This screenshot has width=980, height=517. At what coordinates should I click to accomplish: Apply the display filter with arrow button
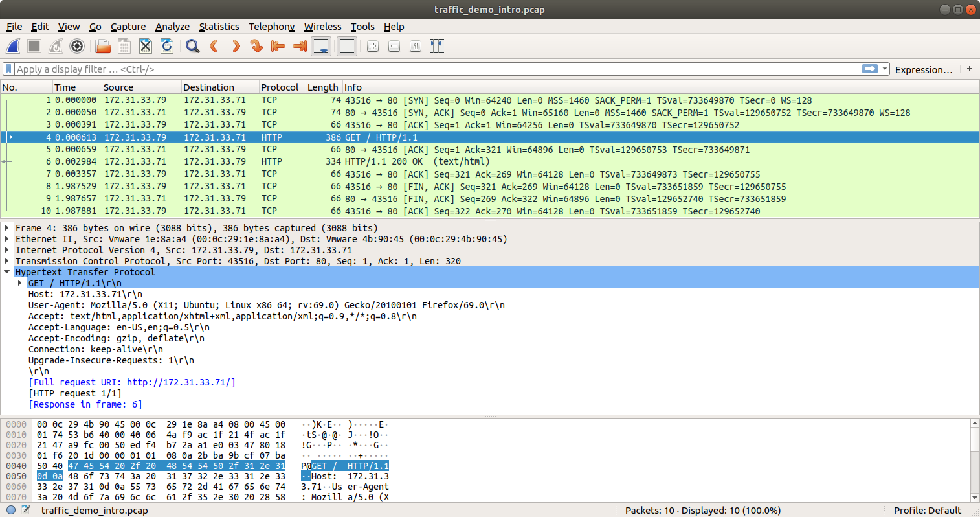click(x=870, y=69)
